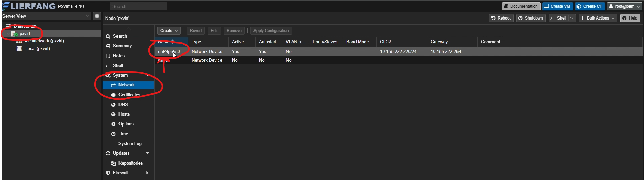
Task: Select local (pxvirt) storage in tree
Action: pyautogui.click(x=38, y=49)
